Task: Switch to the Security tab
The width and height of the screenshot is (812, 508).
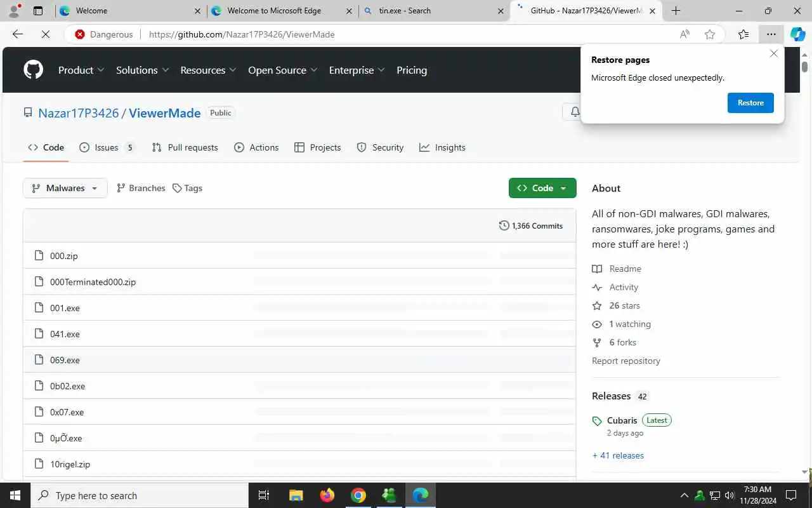Action: point(380,147)
